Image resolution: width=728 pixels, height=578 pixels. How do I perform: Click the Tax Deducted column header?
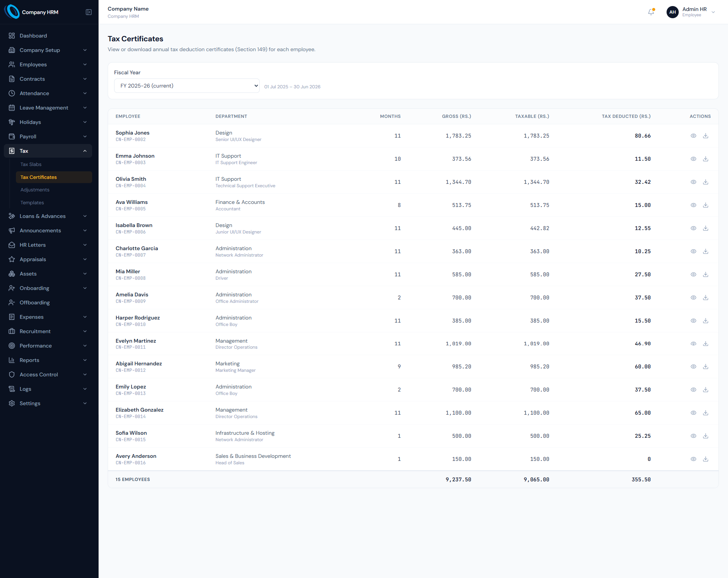tap(626, 116)
